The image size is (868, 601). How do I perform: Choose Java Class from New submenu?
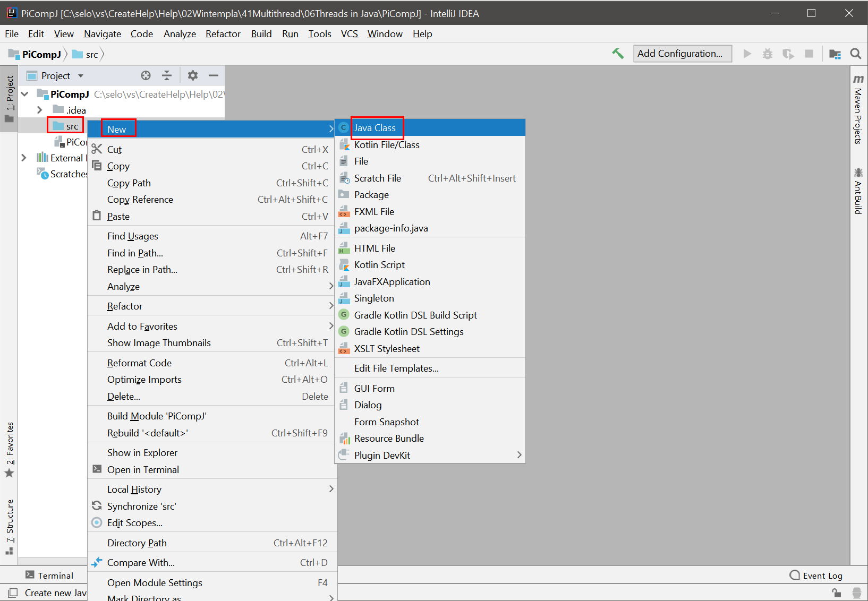(x=430, y=128)
